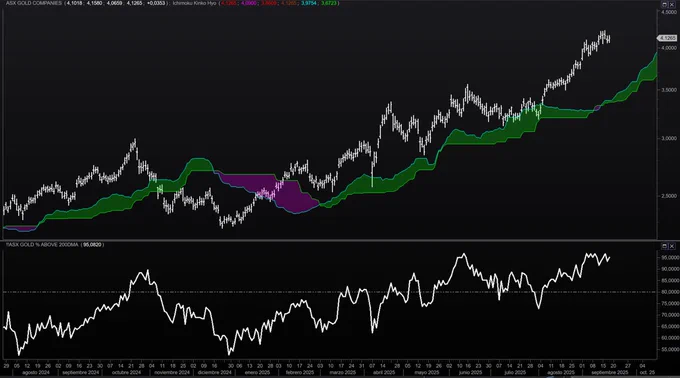Click the octubre 2024 month label

click(127, 373)
